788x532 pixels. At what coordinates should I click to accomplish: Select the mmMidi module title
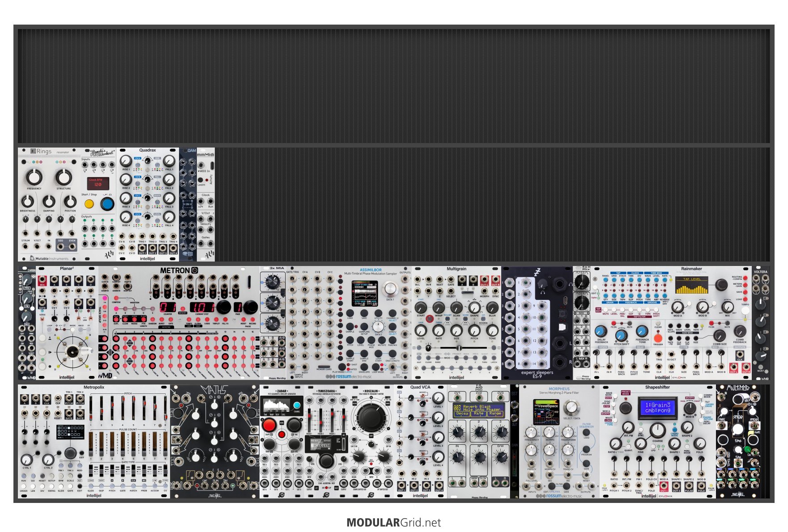click(206, 154)
